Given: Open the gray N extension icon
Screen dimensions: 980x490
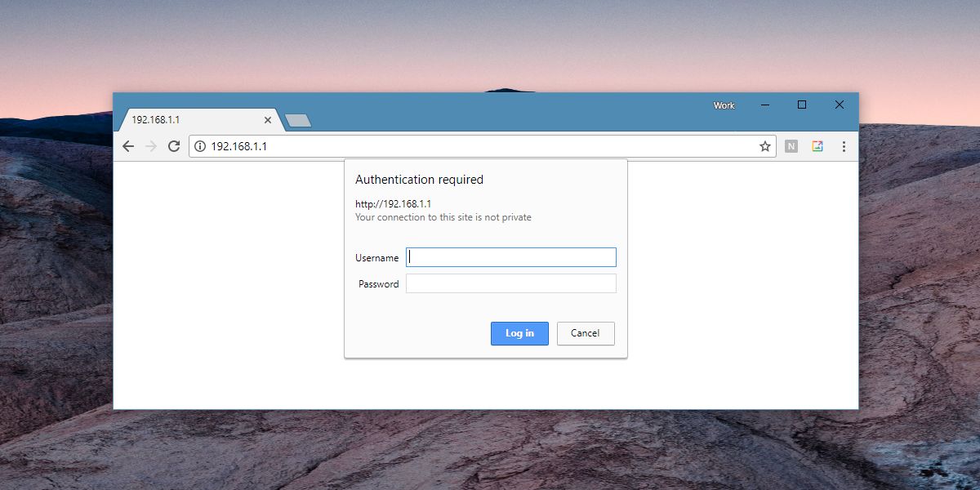Looking at the screenshot, I should pos(791,146).
